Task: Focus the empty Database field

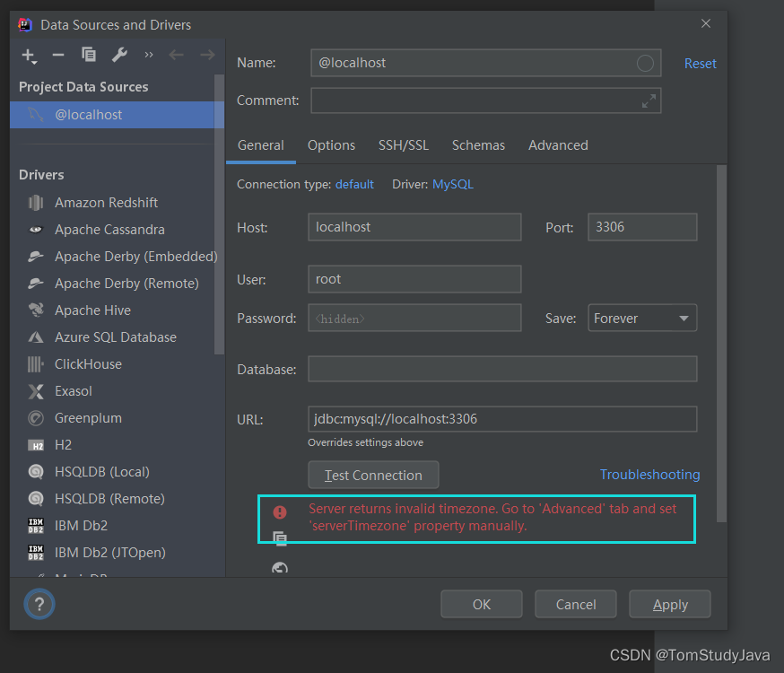Action: 502,369
